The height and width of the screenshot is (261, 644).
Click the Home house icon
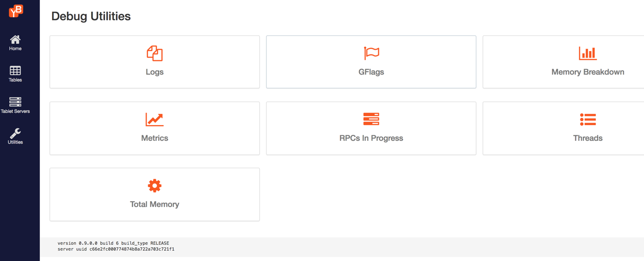[x=15, y=39]
